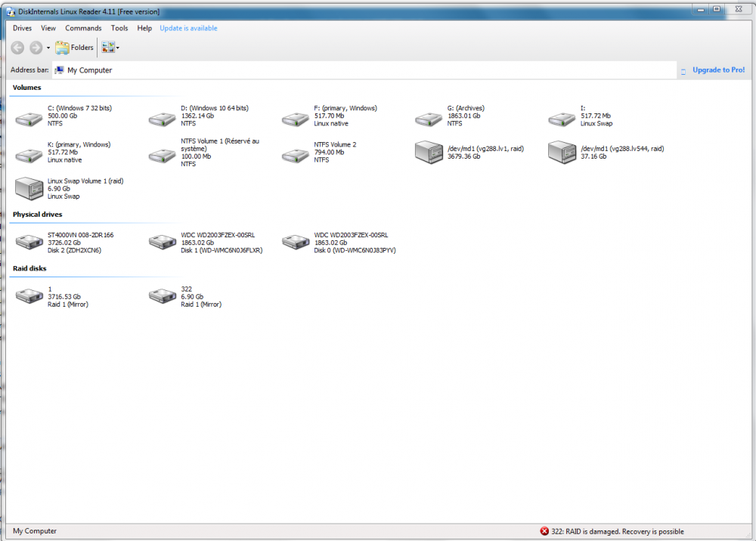The width and height of the screenshot is (756, 541).
Task: Select the C: (Windows 7 32 bits) drive icon
Action: click(x=29, y=119)
